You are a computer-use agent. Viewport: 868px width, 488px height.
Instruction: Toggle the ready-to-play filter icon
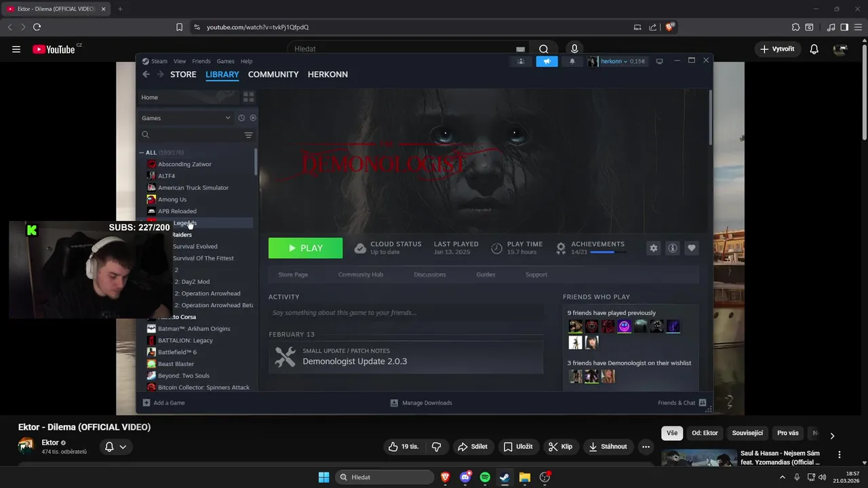pyautogui.click(x=253, y=118)
